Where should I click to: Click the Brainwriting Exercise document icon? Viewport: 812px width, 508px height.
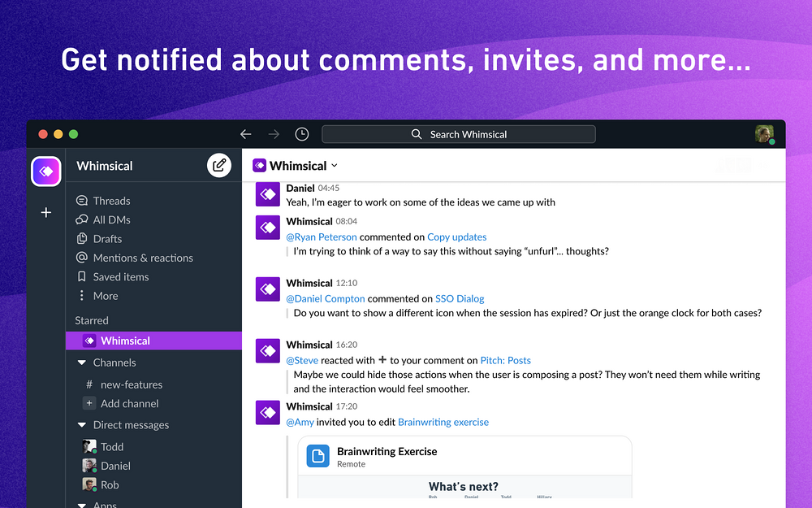pyautogui.click(x=318, y=456)
